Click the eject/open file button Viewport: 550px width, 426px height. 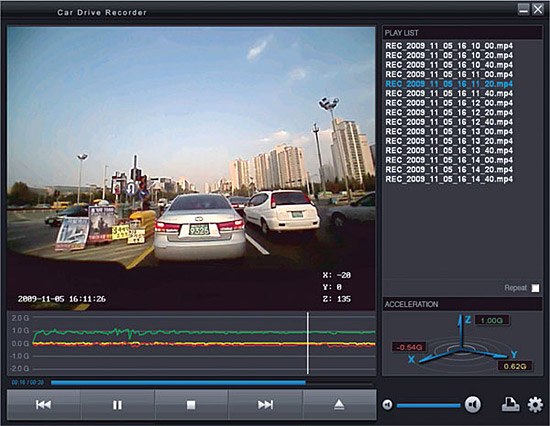point(339,405)
